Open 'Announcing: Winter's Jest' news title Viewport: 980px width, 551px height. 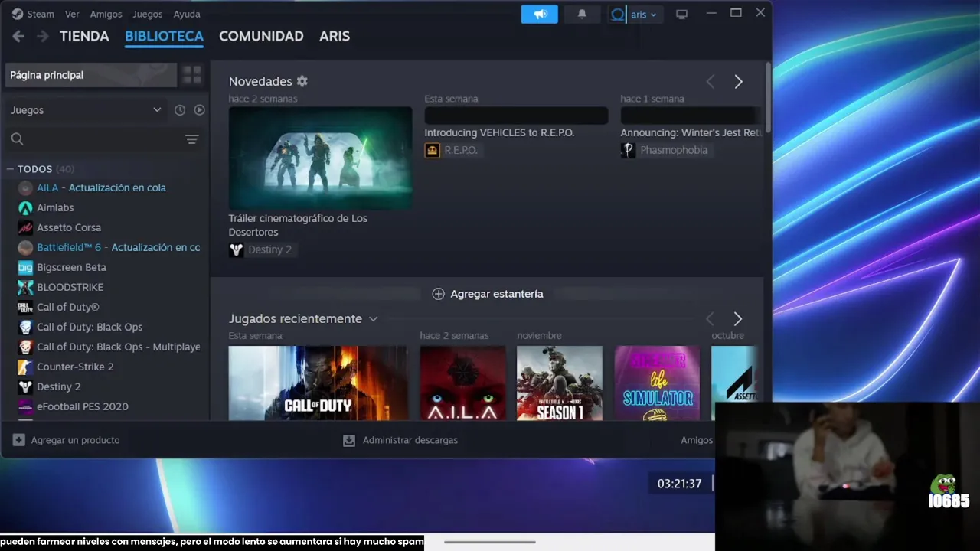pos(691,132)
